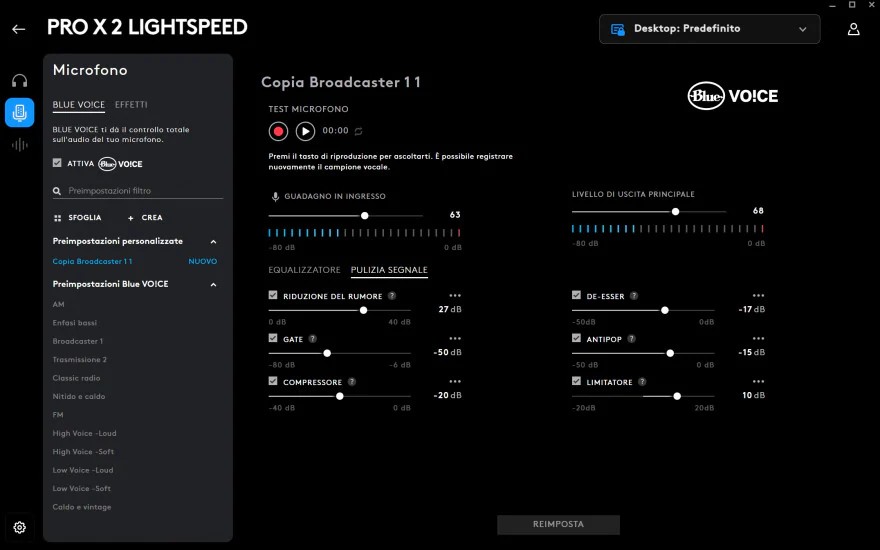Disable the Antipop checkbox

pos(576,338)
